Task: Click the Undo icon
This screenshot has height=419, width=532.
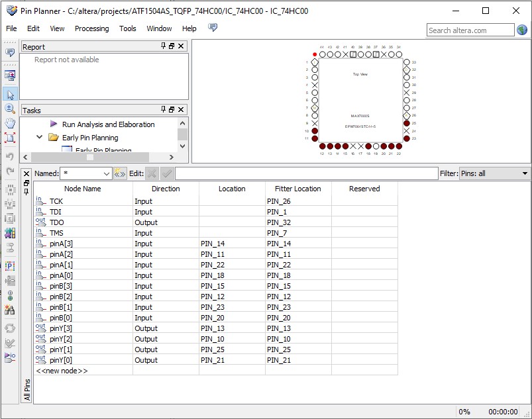Action: pos(9,156)
